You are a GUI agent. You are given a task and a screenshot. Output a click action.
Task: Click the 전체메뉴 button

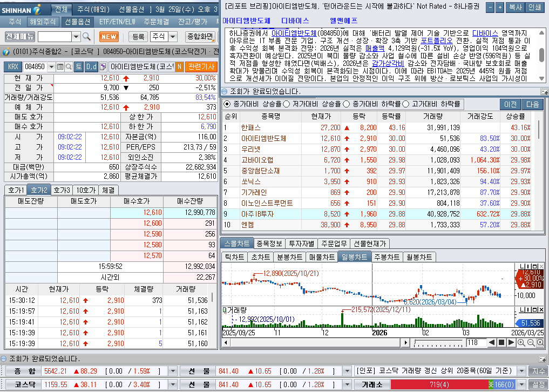click(19, 36)
